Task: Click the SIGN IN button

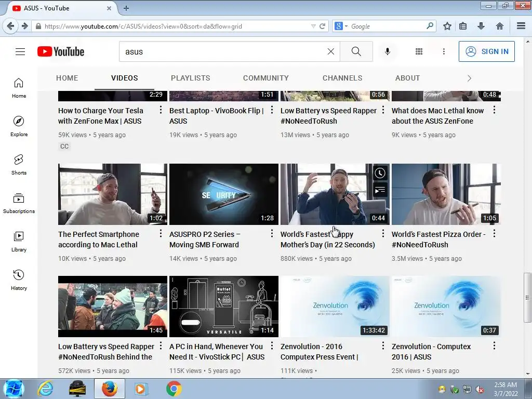Action: pyautogui.click(x=486, y=51)
